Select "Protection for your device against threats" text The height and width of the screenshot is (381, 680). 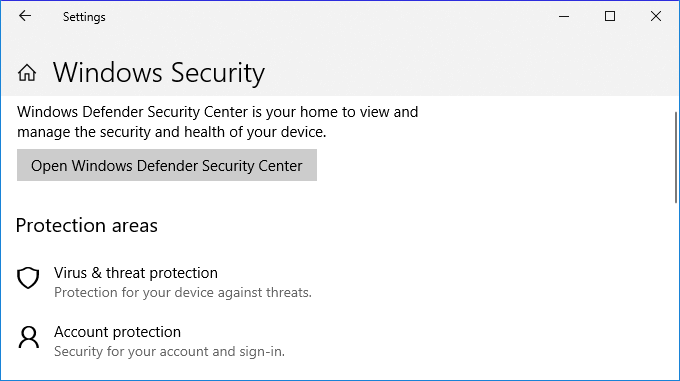click(183, 293)
